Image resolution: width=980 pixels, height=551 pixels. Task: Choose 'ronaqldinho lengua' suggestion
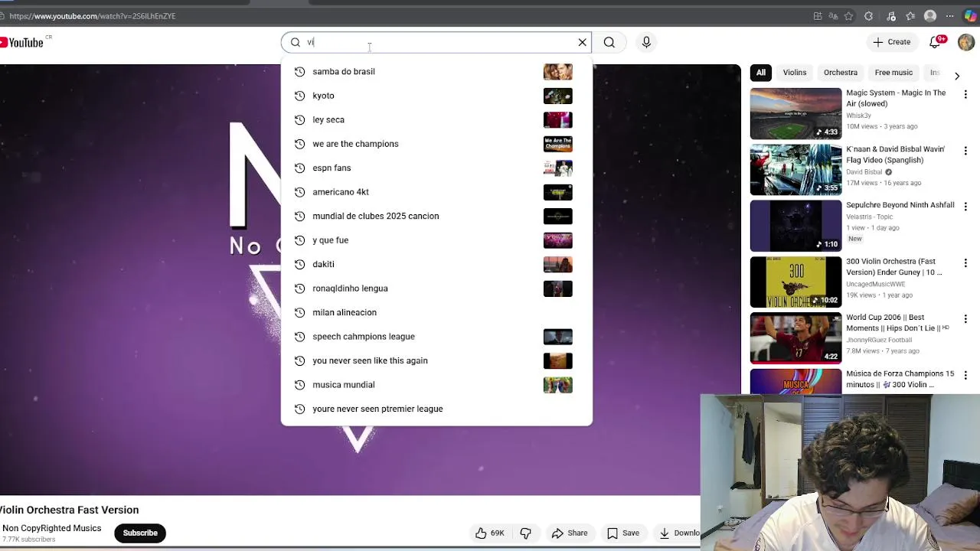436,289
